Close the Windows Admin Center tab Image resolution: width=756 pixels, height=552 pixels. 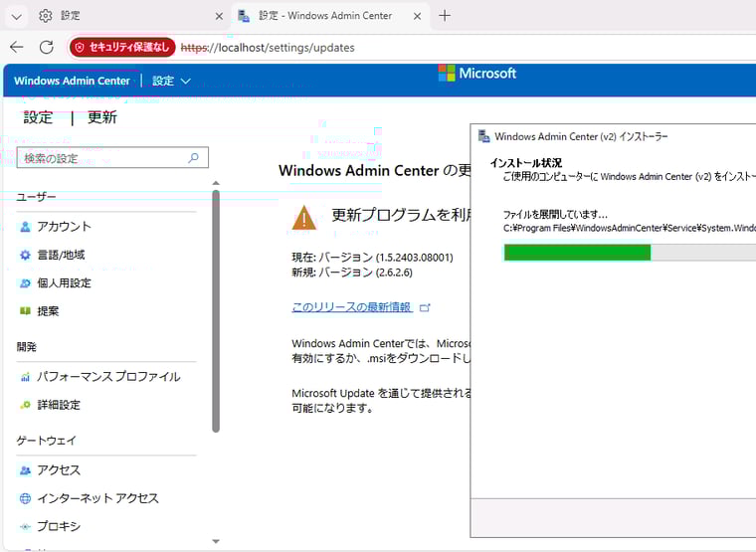click(417, 16)
